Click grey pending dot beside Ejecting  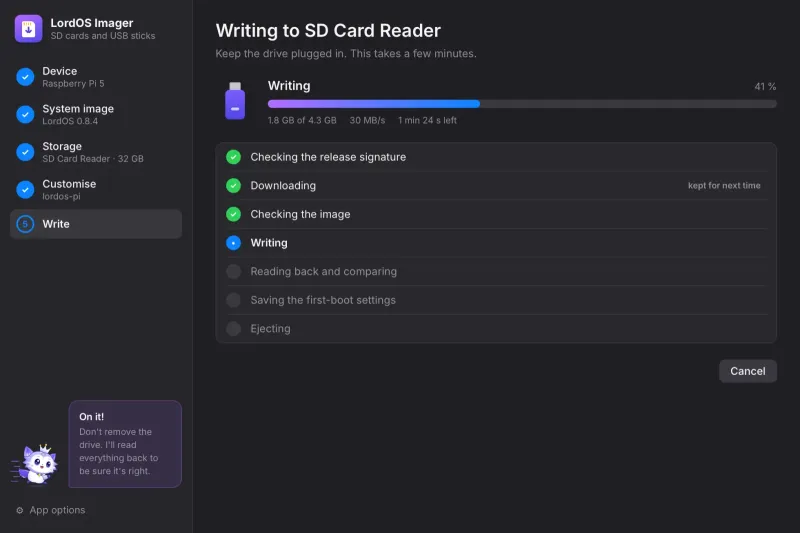(x=234, y=328)
